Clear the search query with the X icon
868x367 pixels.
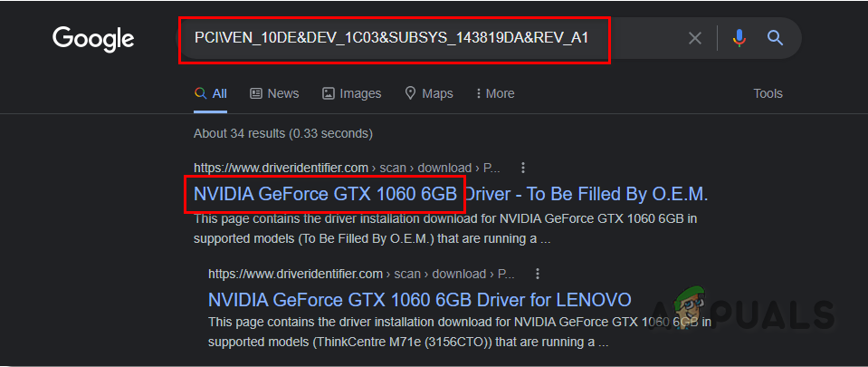(x=695, y=38)
